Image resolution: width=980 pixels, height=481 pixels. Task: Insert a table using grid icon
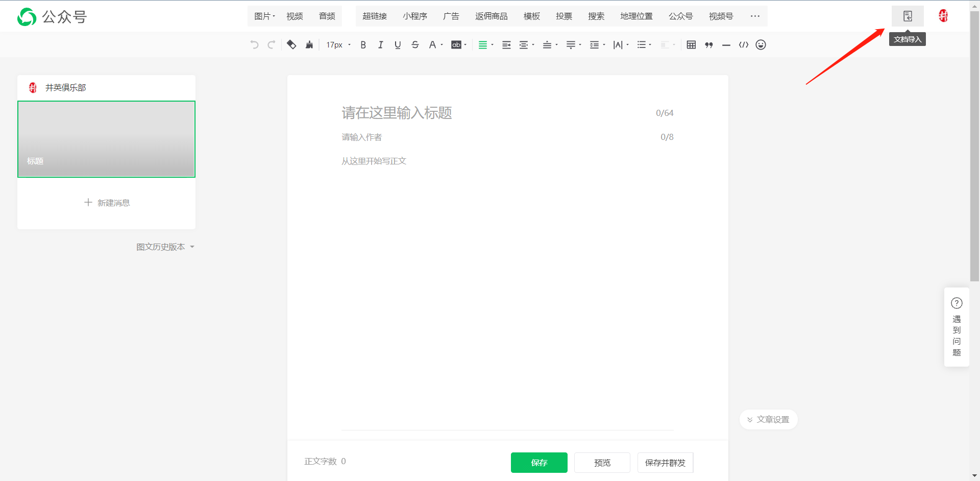tap(691, 45)
